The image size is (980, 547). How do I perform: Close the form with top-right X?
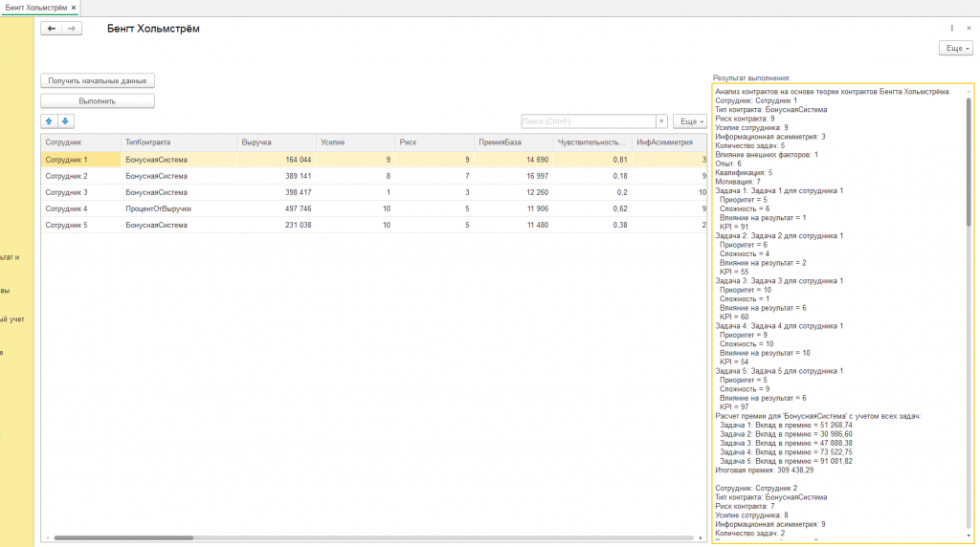(x=969, y=28)
